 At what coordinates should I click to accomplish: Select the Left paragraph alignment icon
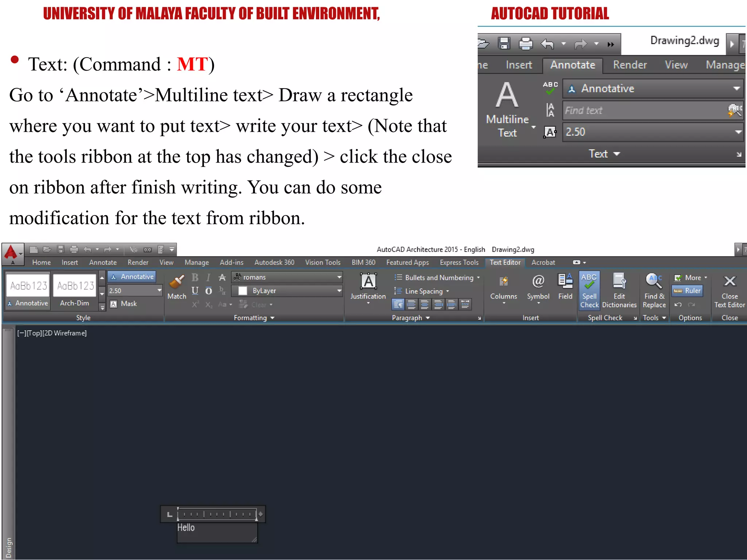tap(411, 304)
